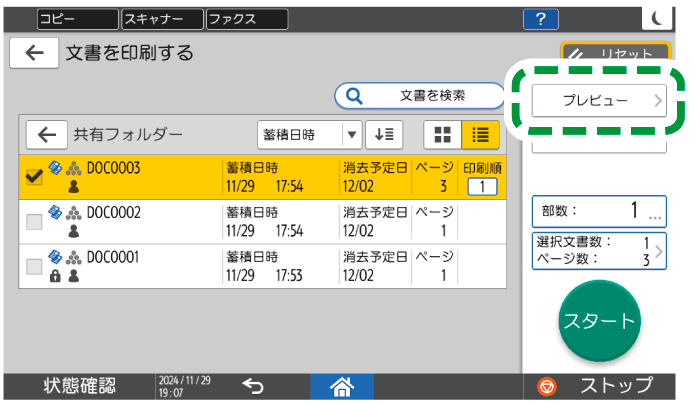
Task: Switch to list view
Action: coord(480,134)
